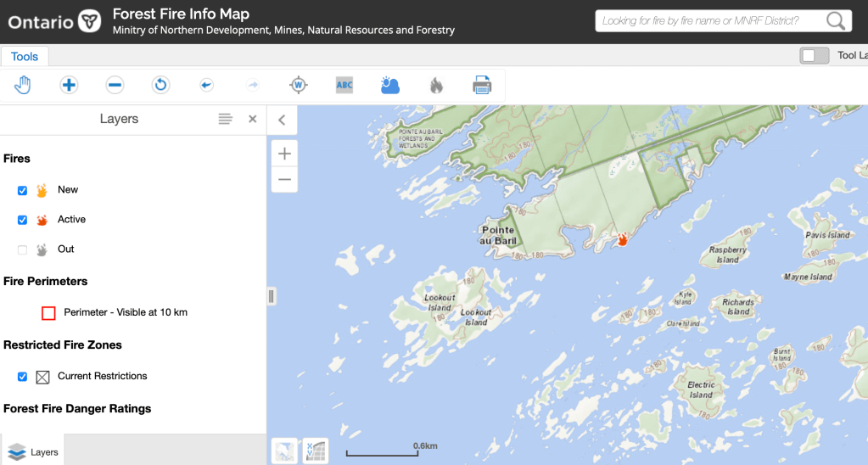Uncheck the New fires checkbox

tap(23, 191)
